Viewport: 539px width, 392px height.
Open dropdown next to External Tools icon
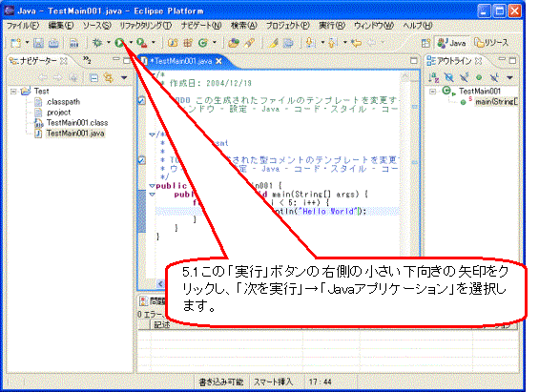[x=154, y=43]
